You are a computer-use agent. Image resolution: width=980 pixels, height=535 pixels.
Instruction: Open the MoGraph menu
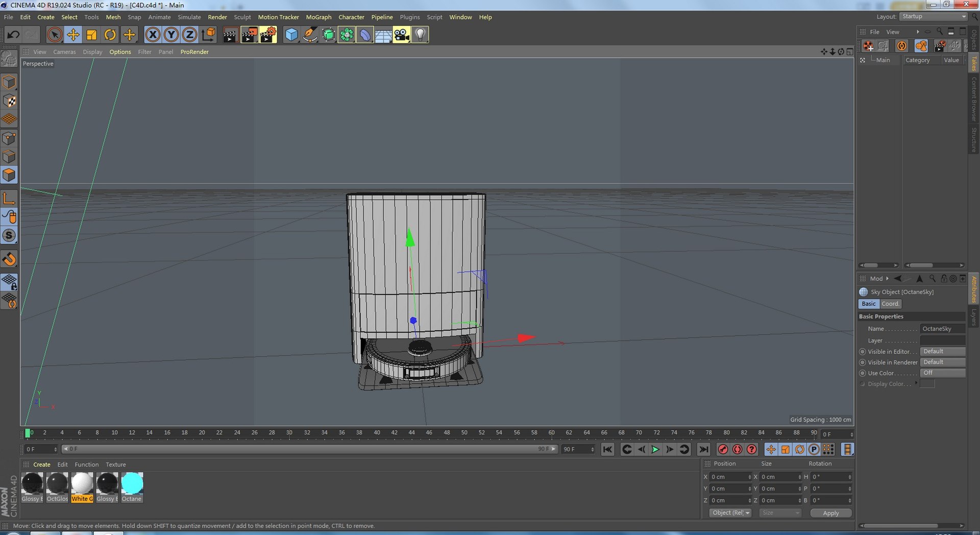318,17
